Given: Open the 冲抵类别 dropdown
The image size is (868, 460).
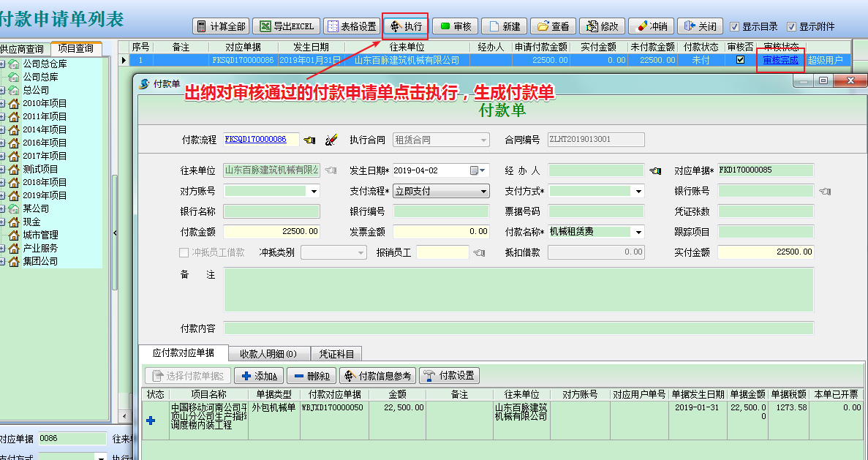Looking at the screenshot, I should [361, 253].
